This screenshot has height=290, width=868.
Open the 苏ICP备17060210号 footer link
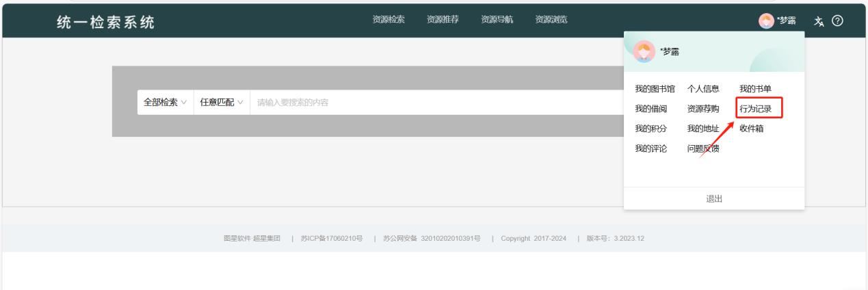point(330,238)
